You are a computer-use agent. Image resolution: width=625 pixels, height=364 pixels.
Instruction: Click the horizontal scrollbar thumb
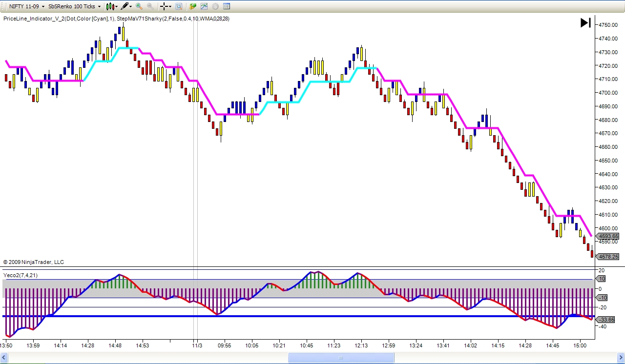coord(341,358)
